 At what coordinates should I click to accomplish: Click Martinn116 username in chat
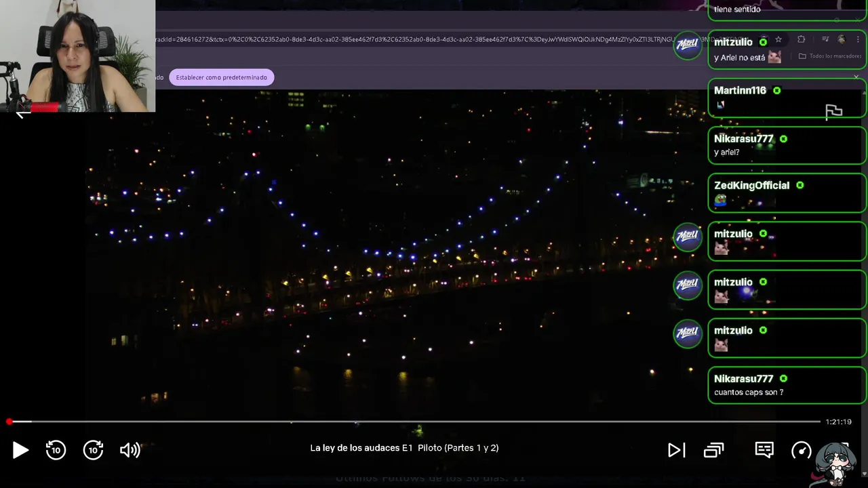click(740, 90)
